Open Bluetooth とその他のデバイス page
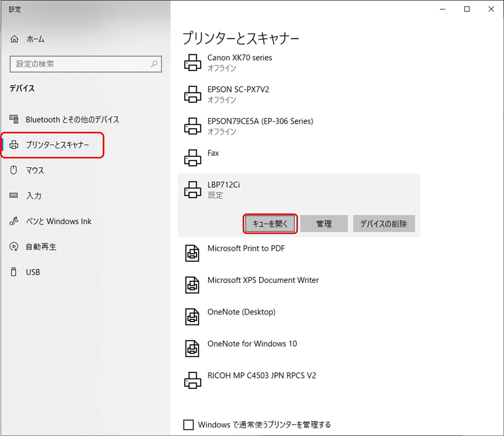504x436 pixels. click(x=72, y=119)
